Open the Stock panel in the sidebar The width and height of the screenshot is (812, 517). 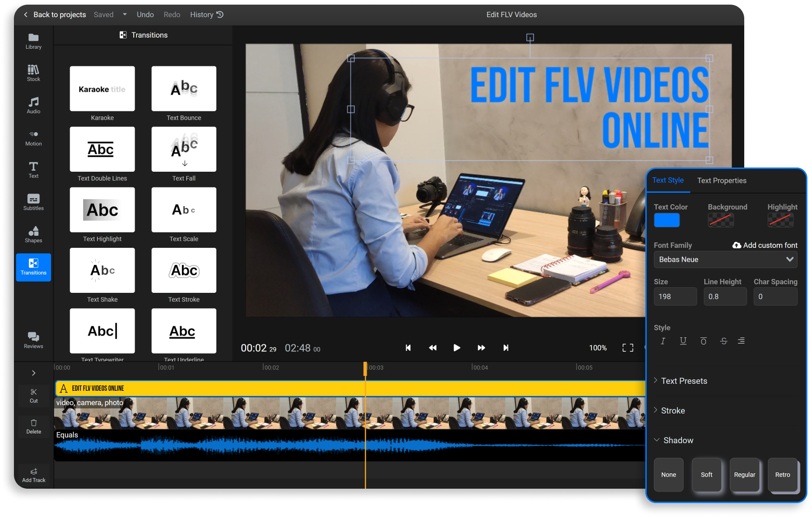[x=33, y=72]
